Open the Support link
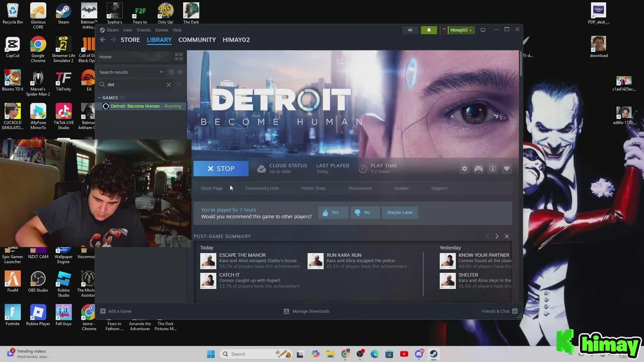The height and width of the screenshot is (362, 644). [439, 188]
